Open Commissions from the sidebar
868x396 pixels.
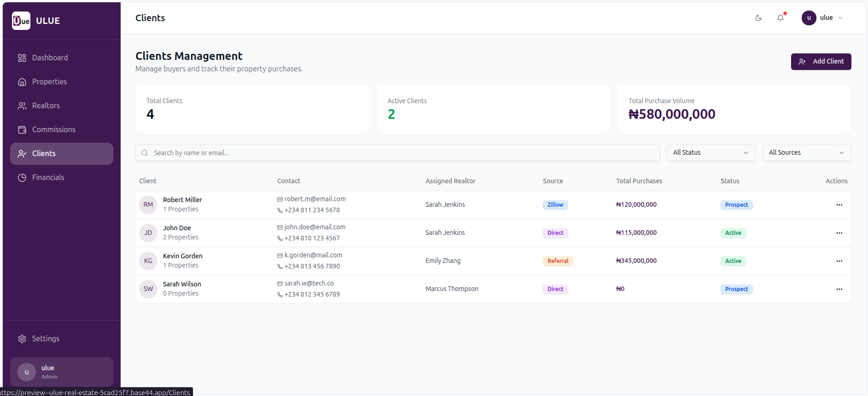coord(53,130)
